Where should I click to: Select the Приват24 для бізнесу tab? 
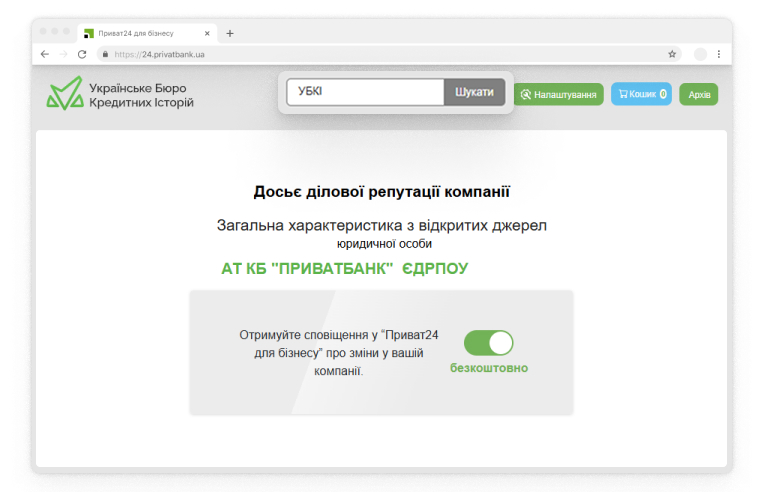[x=146, y=33]
